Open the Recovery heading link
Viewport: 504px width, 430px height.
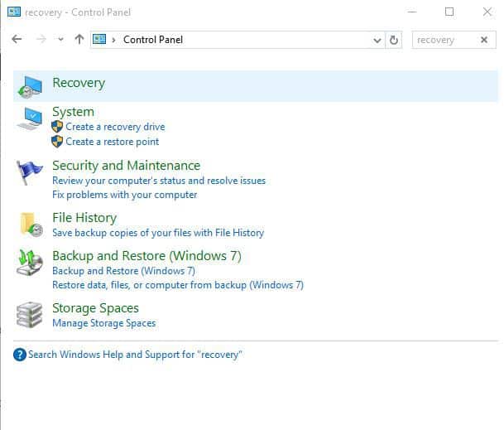click(x=79, y=83)
